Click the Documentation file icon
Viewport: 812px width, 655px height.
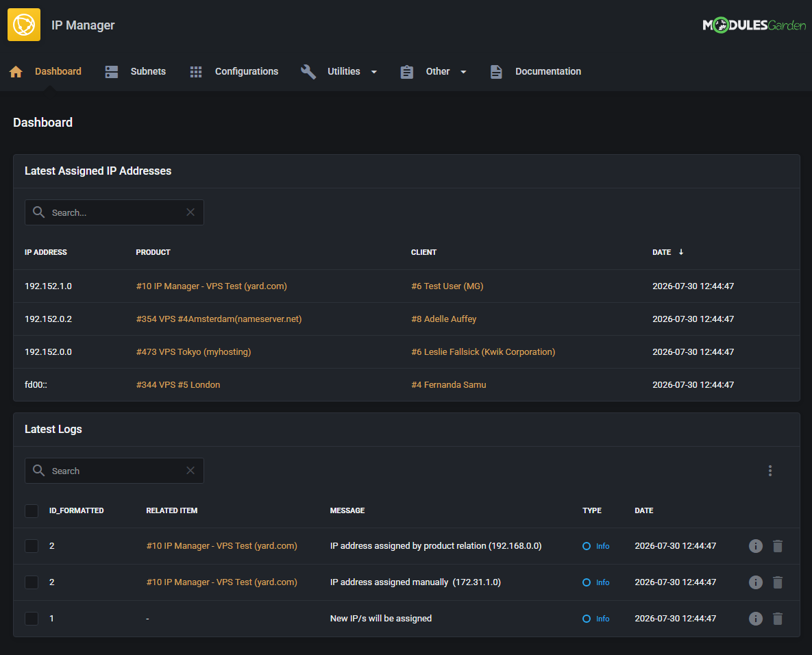[496, 71]
